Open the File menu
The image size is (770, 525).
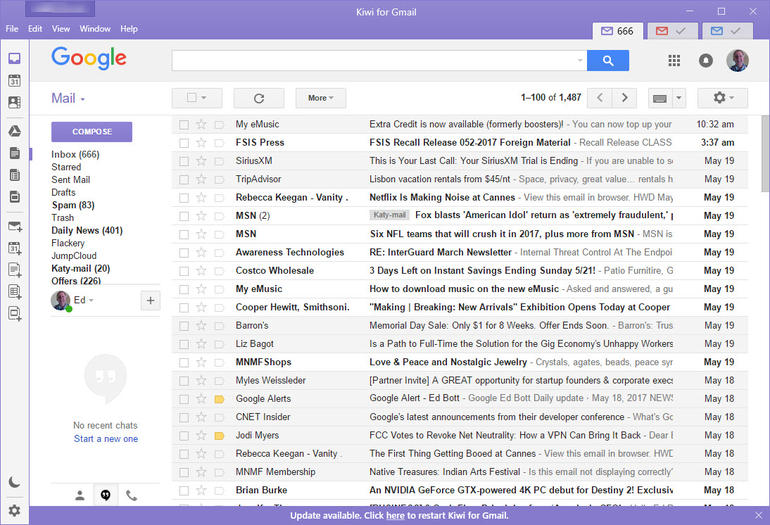(x=12, y=29)
